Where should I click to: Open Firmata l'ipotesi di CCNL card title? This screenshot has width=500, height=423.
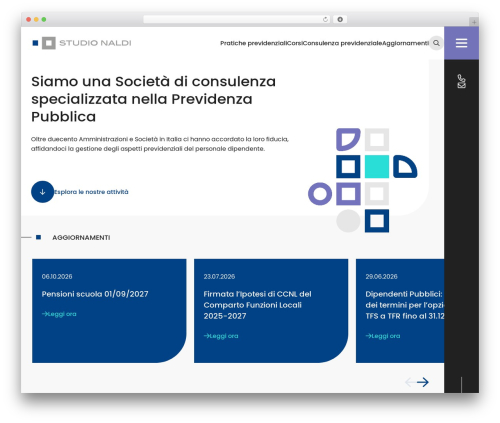(x=258, y=305)
